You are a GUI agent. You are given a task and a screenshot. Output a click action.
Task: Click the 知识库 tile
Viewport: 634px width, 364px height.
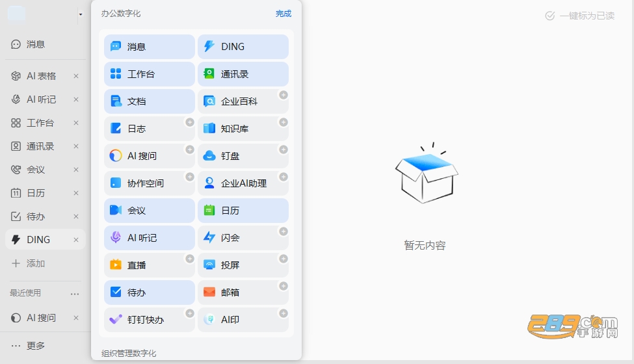(243, 129)
